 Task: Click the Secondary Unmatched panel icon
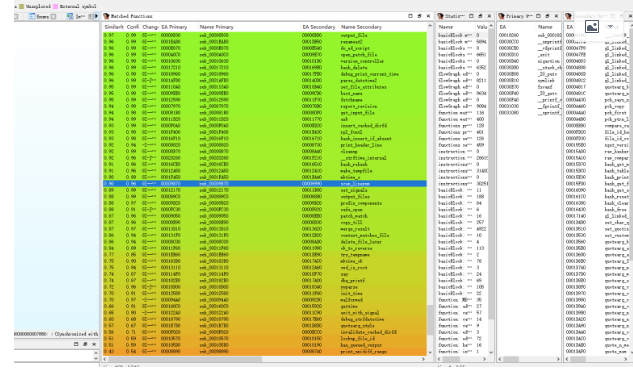[x=568, y=16]
